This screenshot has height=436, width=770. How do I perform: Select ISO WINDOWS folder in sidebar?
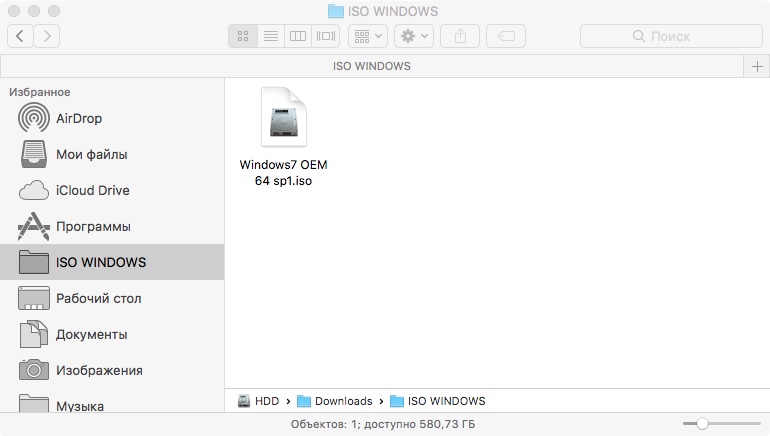[x=112, y=262]
